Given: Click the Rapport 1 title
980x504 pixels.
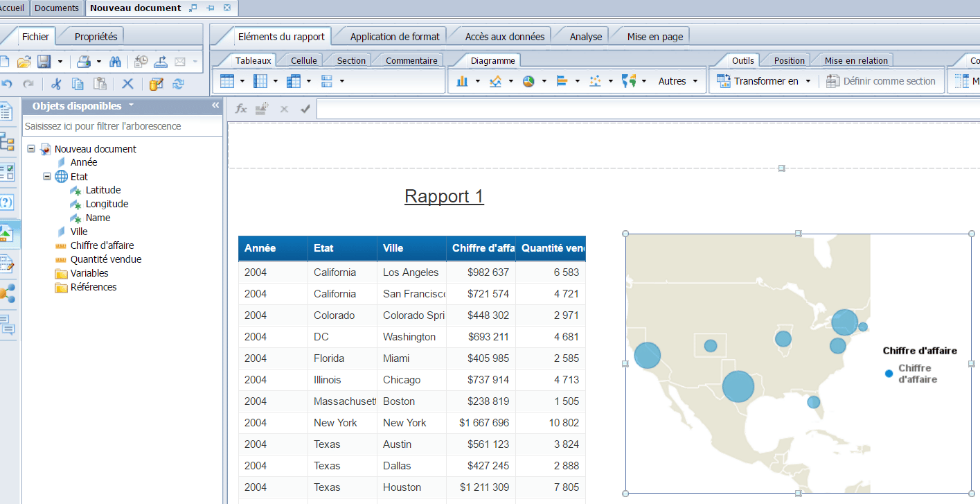Looking at the screenshot, I should click(x=444, y=196).
